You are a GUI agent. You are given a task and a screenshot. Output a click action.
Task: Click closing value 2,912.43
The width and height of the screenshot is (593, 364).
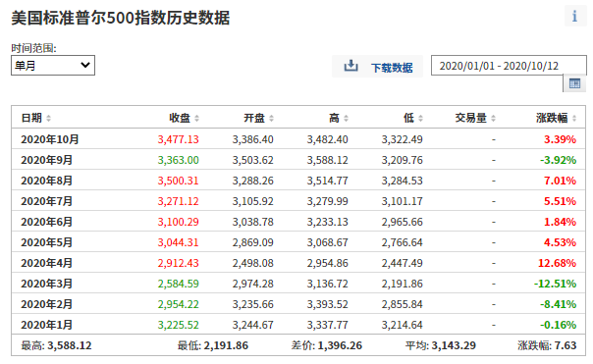(x=178, y=263)
